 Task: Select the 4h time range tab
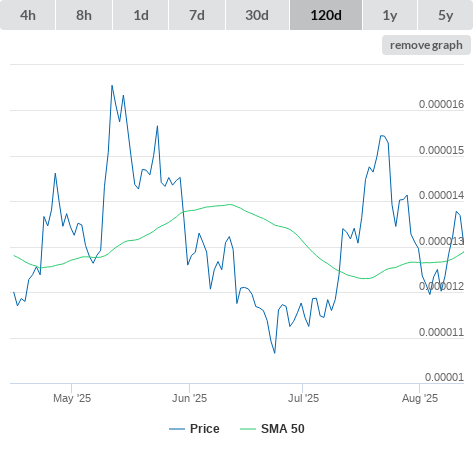[x=28, y=15]
